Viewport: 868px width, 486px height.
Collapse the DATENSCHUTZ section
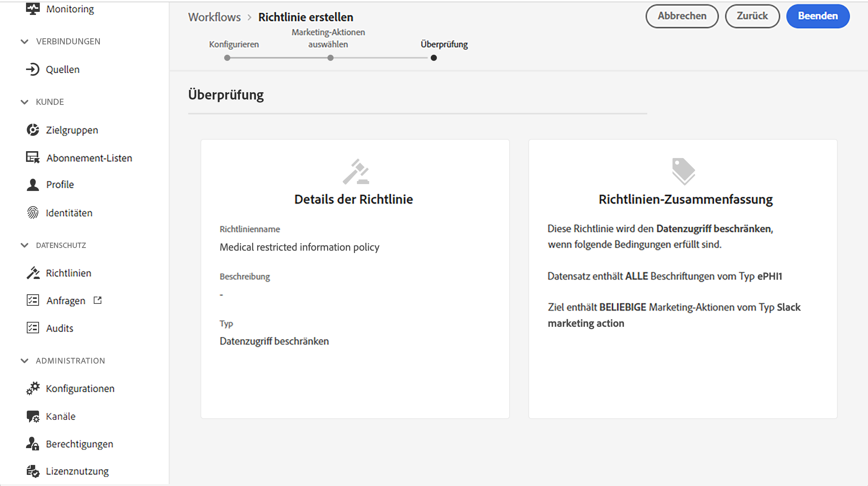pyautogui.click(x=24, y=245)
